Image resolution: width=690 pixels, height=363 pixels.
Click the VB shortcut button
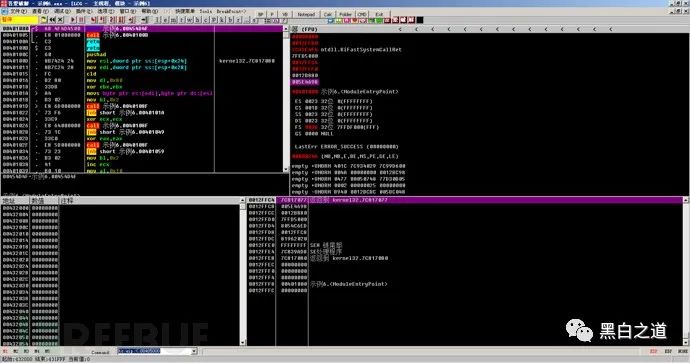(x=285, y=14)
